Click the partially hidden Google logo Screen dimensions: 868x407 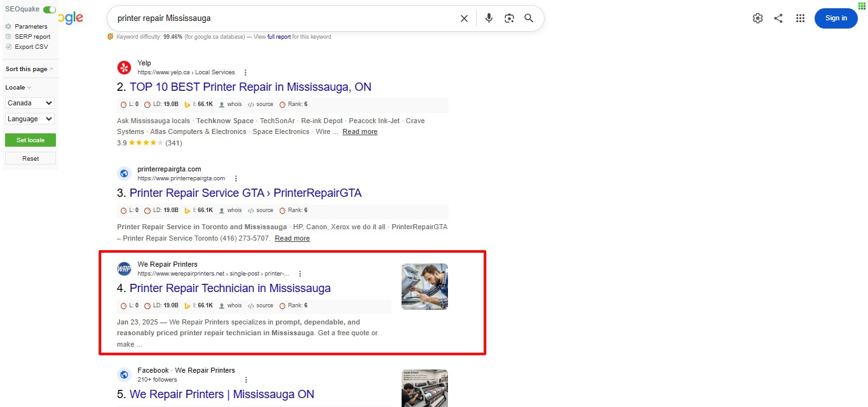[x=71, y=18]
